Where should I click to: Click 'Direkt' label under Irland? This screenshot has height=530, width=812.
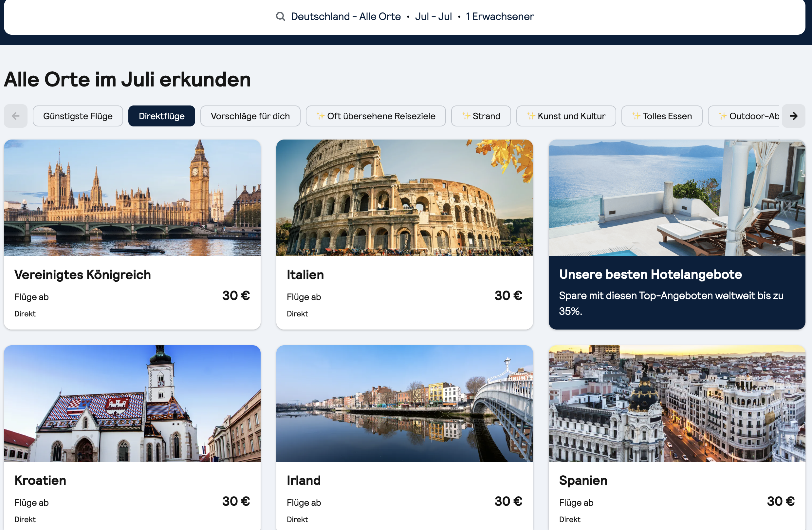(298, 520)
